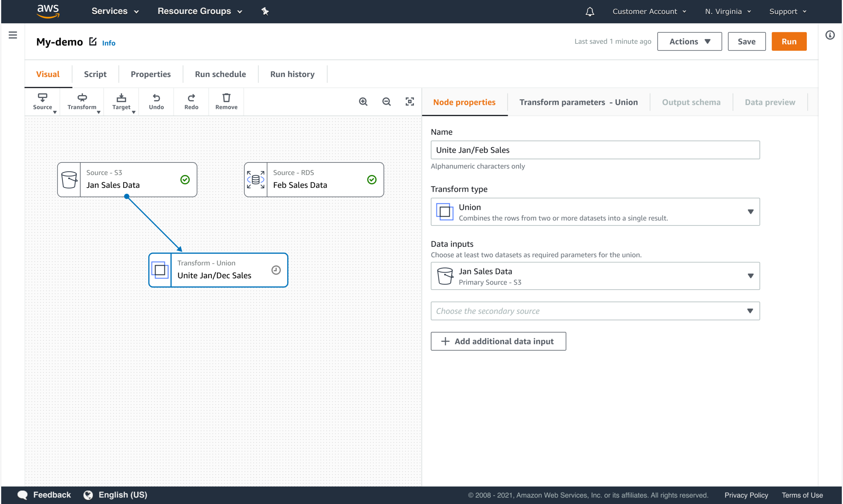The image size is (843, 504).
Task: Switch to the Script tab
Action: coord(95,74)
